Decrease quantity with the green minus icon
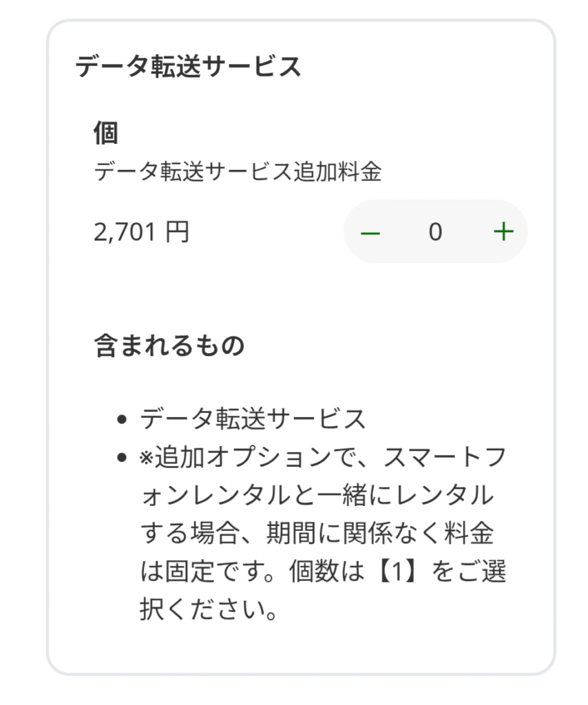 (370, 233)
